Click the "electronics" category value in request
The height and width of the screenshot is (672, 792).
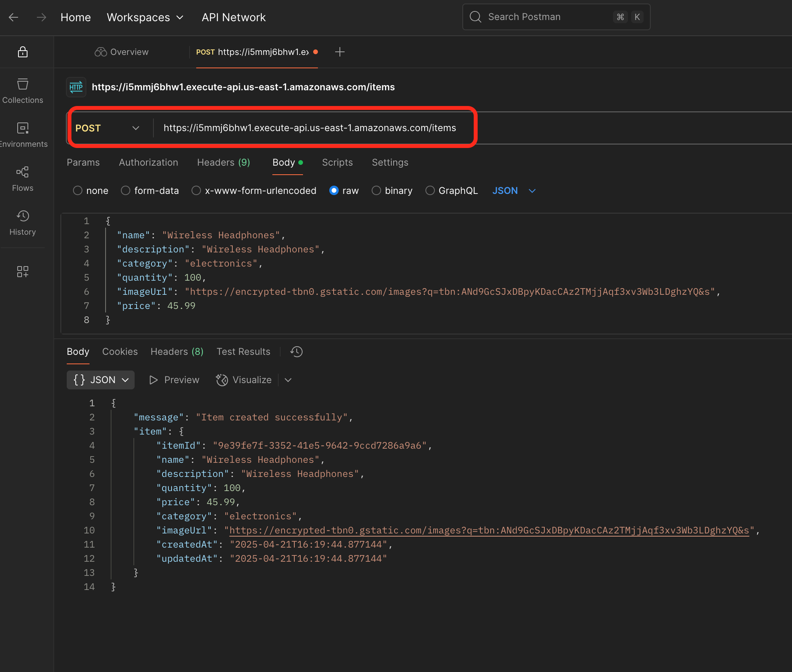(221, 263)
